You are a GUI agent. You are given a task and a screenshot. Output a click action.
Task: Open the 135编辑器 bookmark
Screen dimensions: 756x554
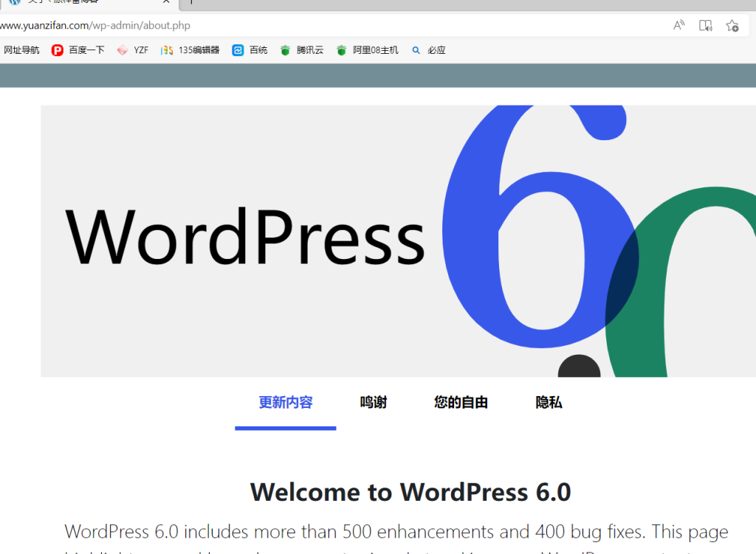190,50
